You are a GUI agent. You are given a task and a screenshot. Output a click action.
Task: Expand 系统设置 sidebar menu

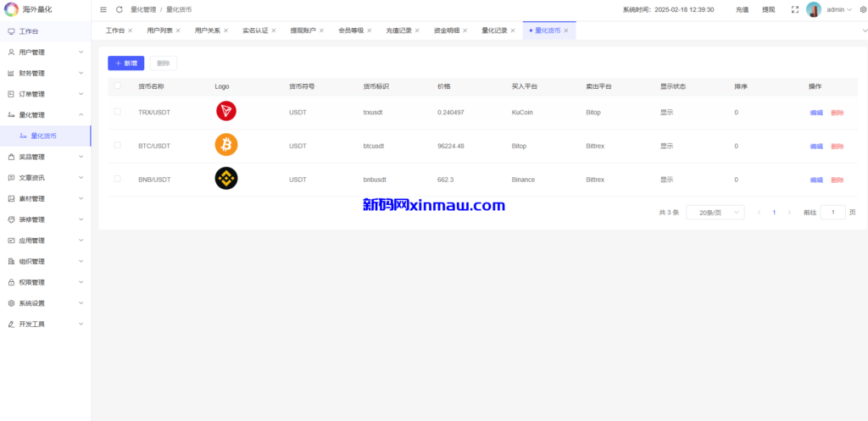point(46,303)
